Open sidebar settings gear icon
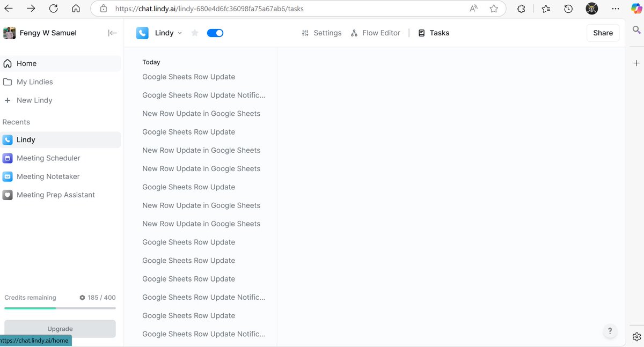 coord(636,337)
